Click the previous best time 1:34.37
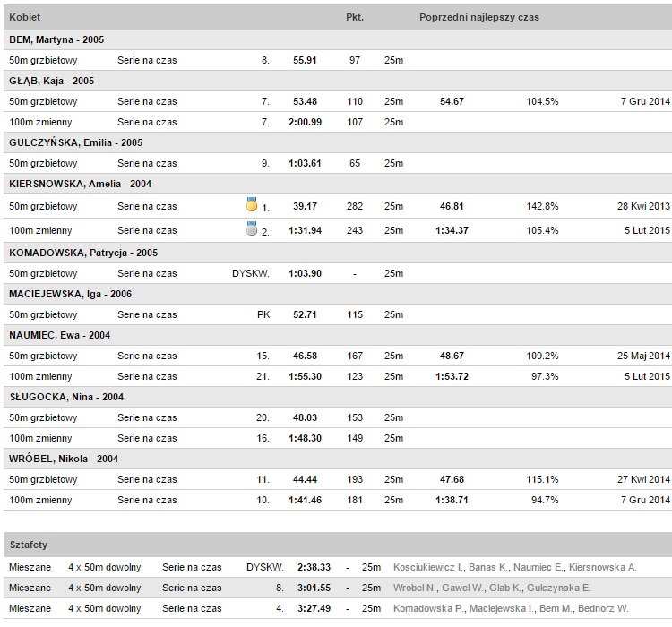Image resolution: width=672 pixels, height=627 pixels. pos(452,230)
